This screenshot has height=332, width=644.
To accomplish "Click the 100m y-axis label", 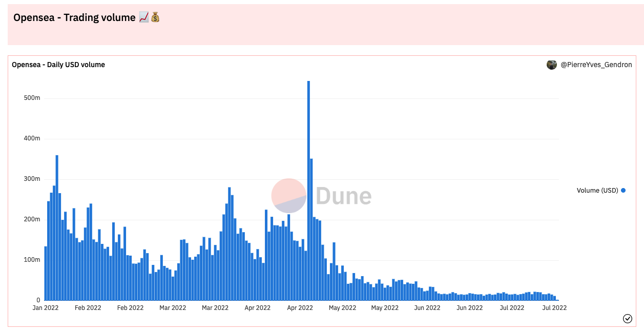I will click(x=32, y=260).
